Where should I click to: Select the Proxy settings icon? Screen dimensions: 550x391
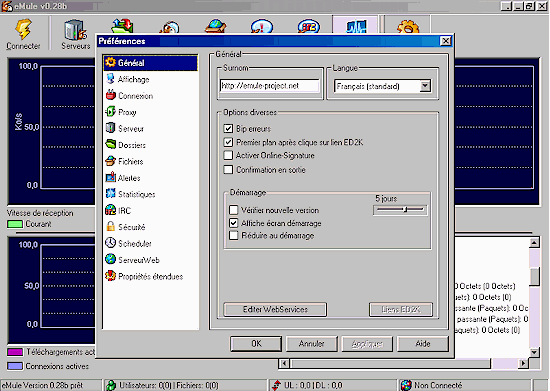(x=110, y=112)
